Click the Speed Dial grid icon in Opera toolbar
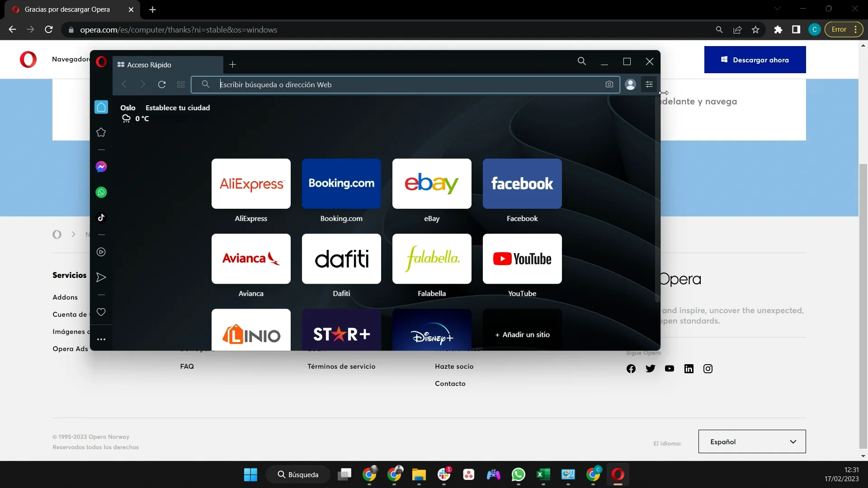Viewport: 868px width, 488px height. (x=181, y=84)
